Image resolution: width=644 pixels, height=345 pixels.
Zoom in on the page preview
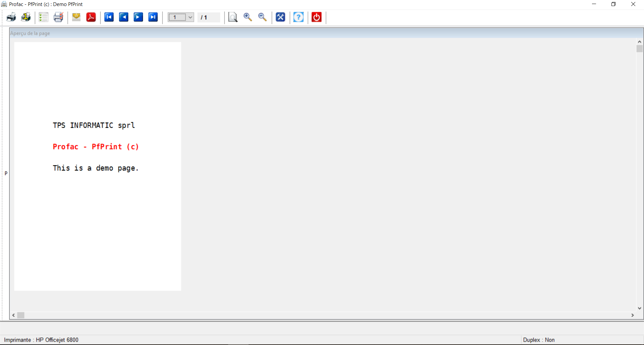coord(248,17)
